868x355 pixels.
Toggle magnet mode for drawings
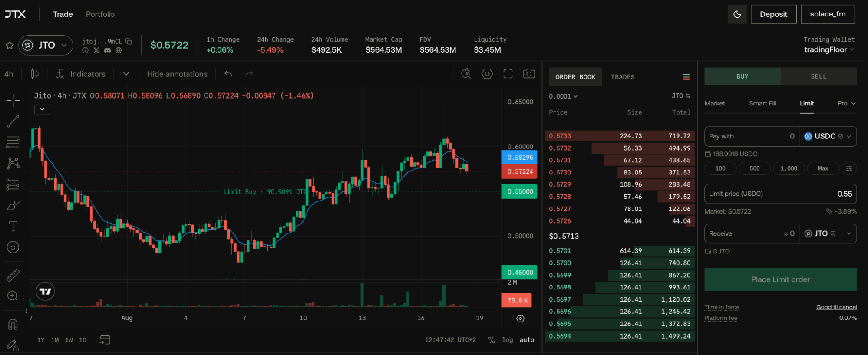coord(13,324)
